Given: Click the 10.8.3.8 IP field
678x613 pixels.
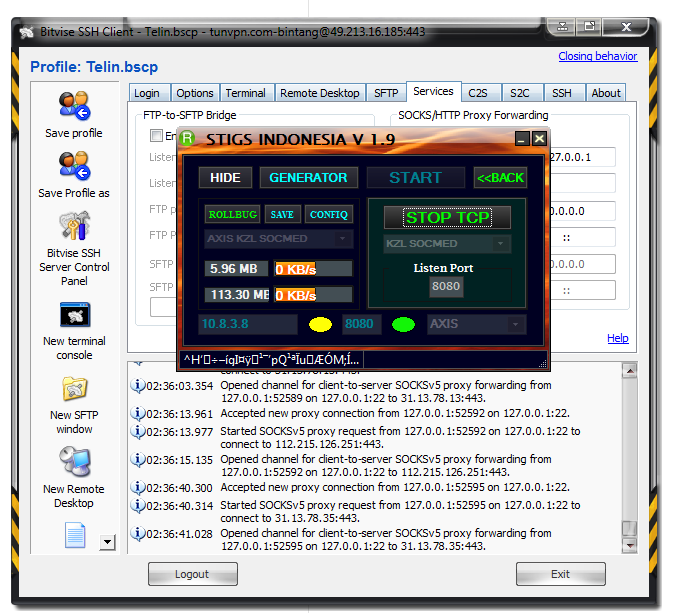Looking at the screenshot, I should click(248, 324).
